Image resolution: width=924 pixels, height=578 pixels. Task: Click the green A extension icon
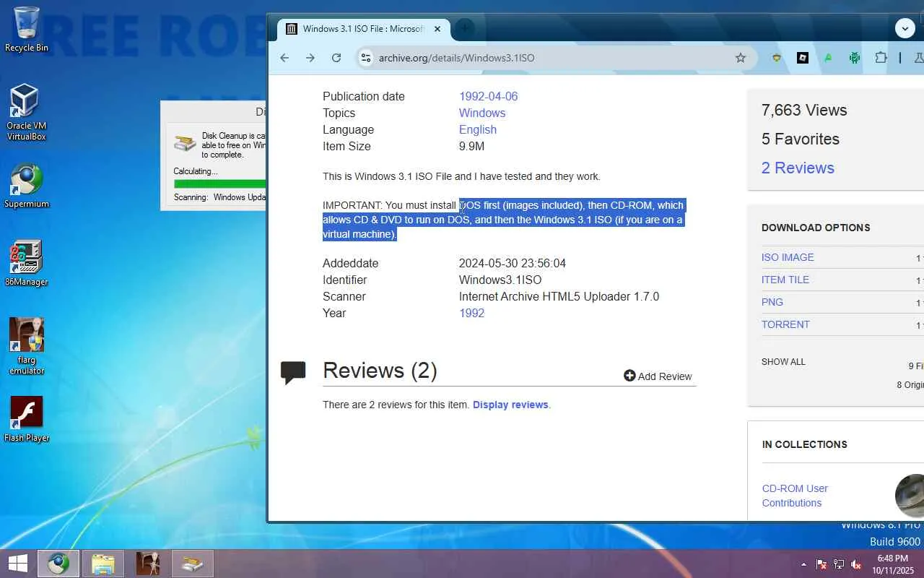click(829, 58)
